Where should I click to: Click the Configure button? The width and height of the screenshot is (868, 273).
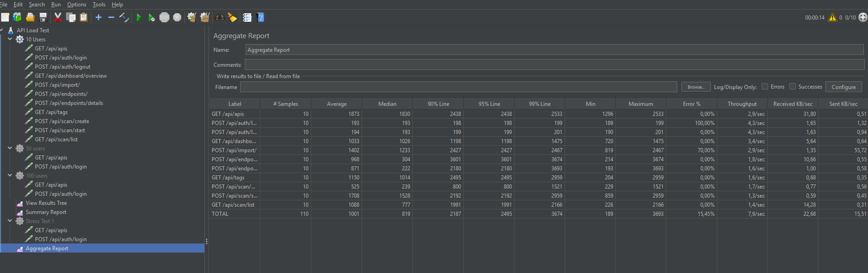click(843, 87)
